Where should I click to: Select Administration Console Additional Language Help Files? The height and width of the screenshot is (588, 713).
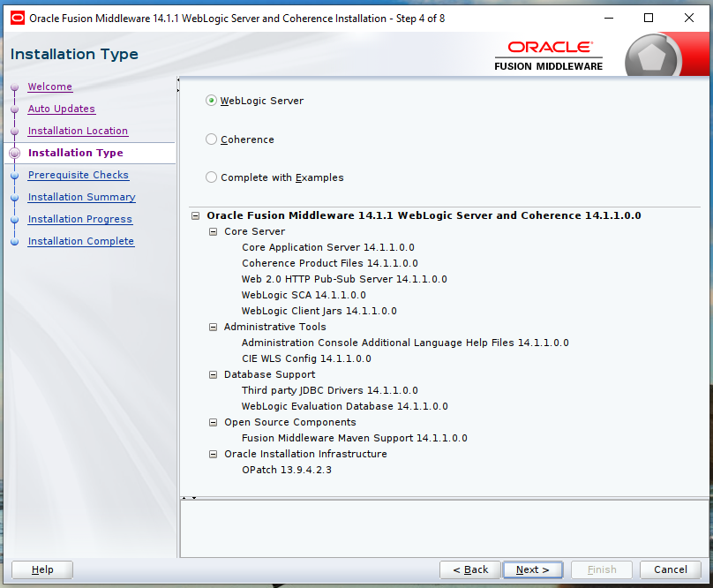click(x=405, y=343)
